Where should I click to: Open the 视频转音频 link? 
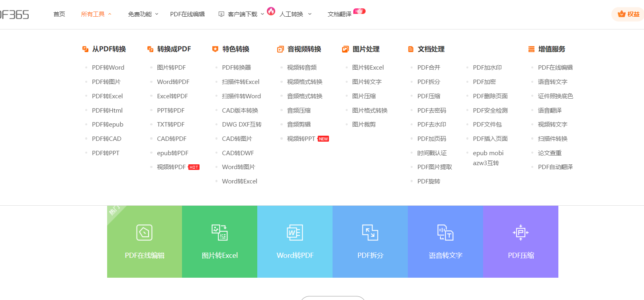click(301, 68)
